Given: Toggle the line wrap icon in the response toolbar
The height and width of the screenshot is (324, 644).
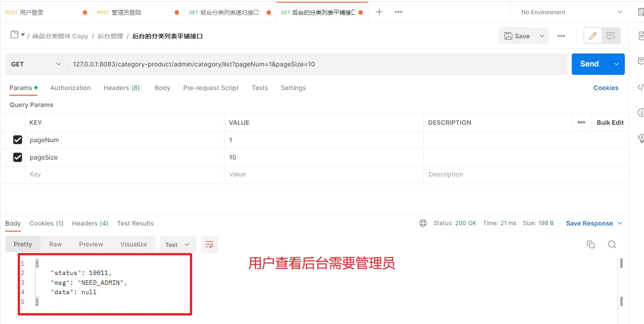Looking at the screenshot, I should [x=210, y=244].
